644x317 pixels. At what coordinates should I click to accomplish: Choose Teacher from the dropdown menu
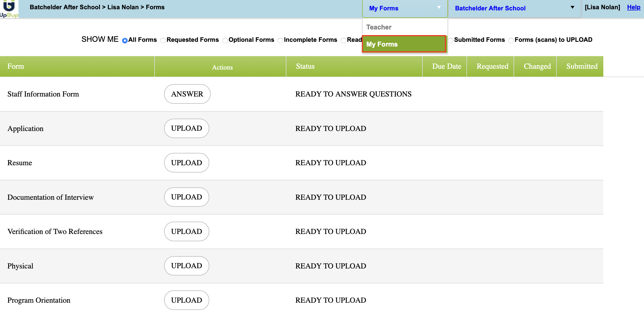pyautogui.click(x=379, y=27)
